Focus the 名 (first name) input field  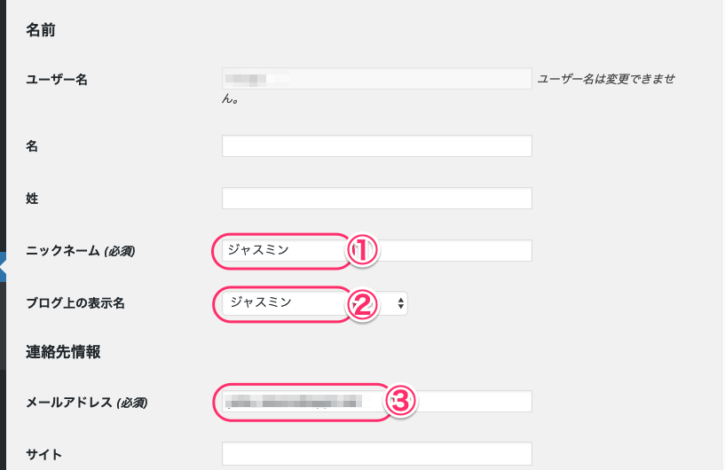[376, 147]
